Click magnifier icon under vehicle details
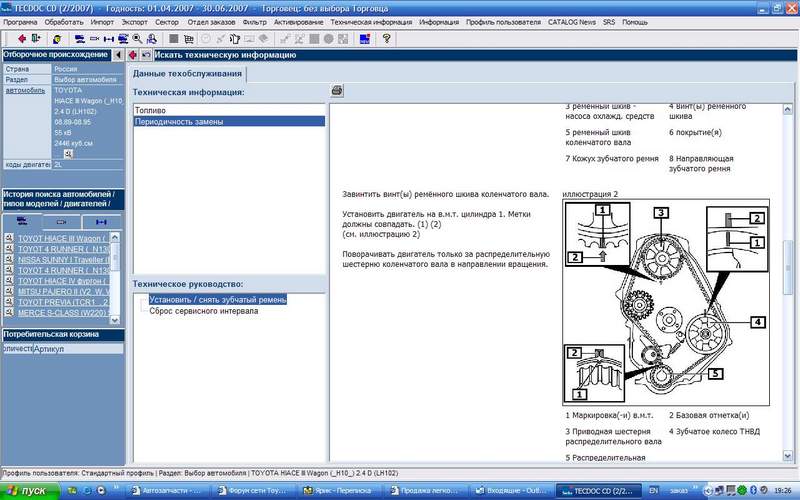The height and width of the screenshot is (500, 800). point(68,153)
